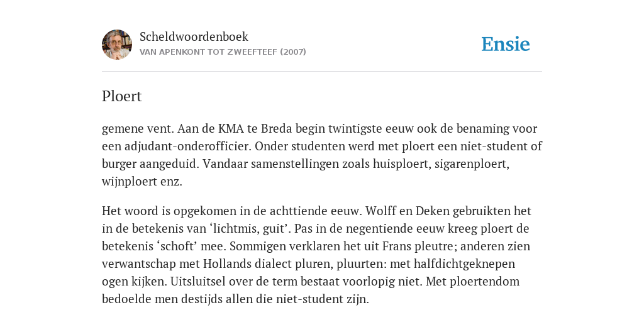644x322 pixels.
Task: Open the Ensie logo link
Action: click(506, 44)
